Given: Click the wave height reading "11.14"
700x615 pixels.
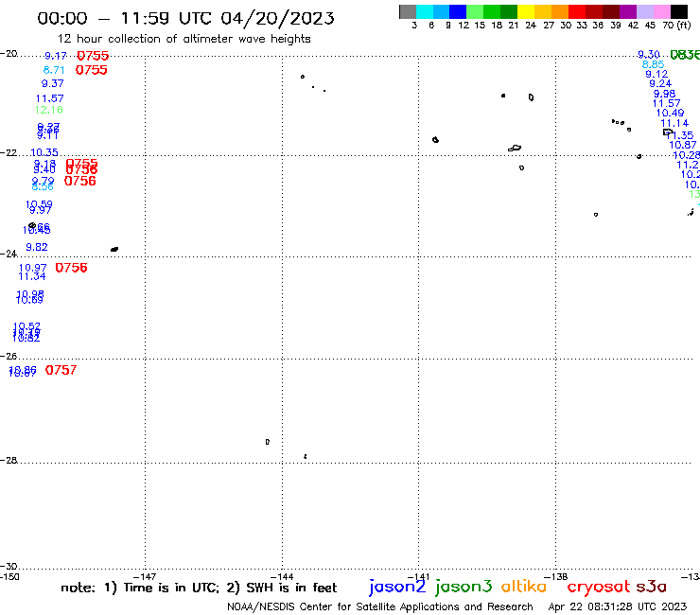Looking at the screenshot, I should tap(674, 123).
